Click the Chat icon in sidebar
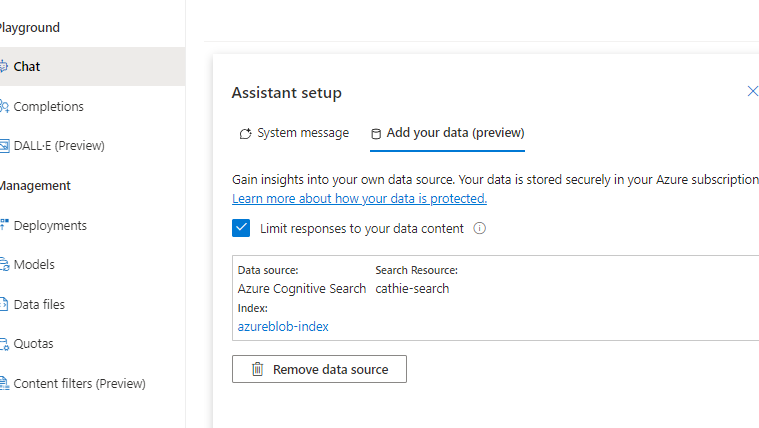Image resolution: width=759 pixels, height=428 pixels. pos(4,67)
